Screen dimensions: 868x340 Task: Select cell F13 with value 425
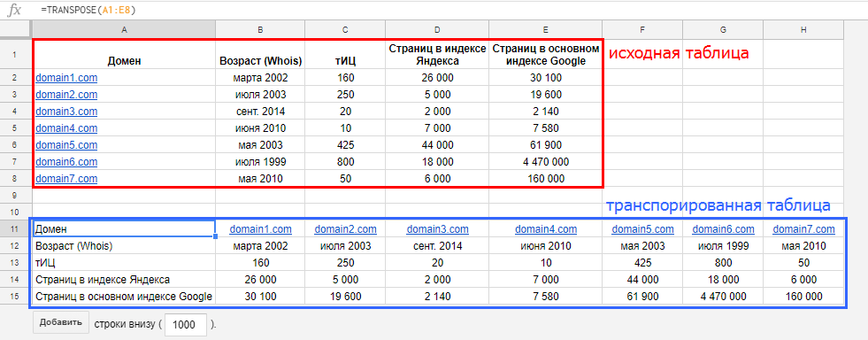(642, 262)
